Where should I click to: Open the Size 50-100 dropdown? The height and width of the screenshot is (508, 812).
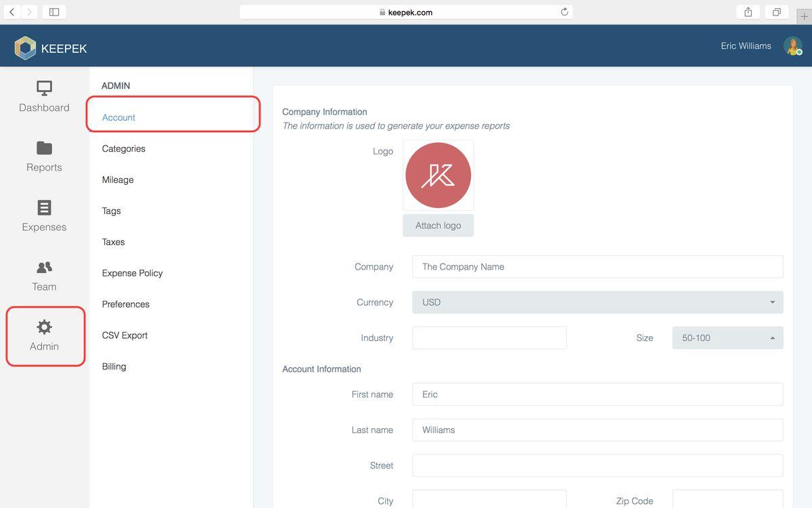coord(727,338)
